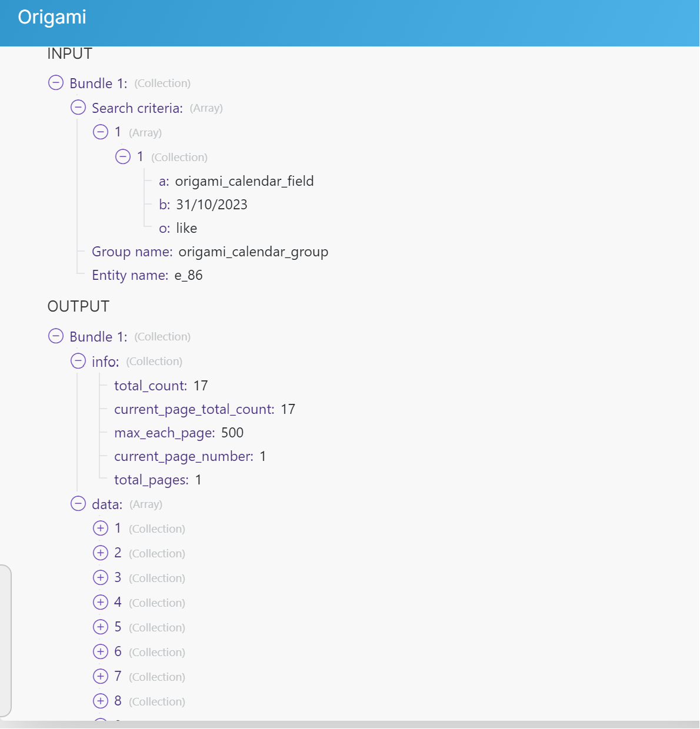This screenshot has width=700, height=729.
Task: Collapse the nested collection 1 with a, b, o fields
Action: pos(123,156)
